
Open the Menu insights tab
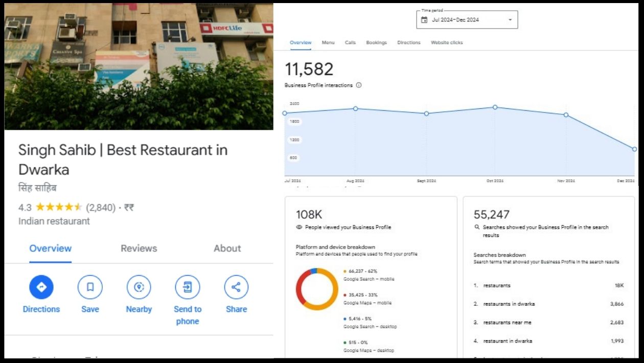coord(328,43)
